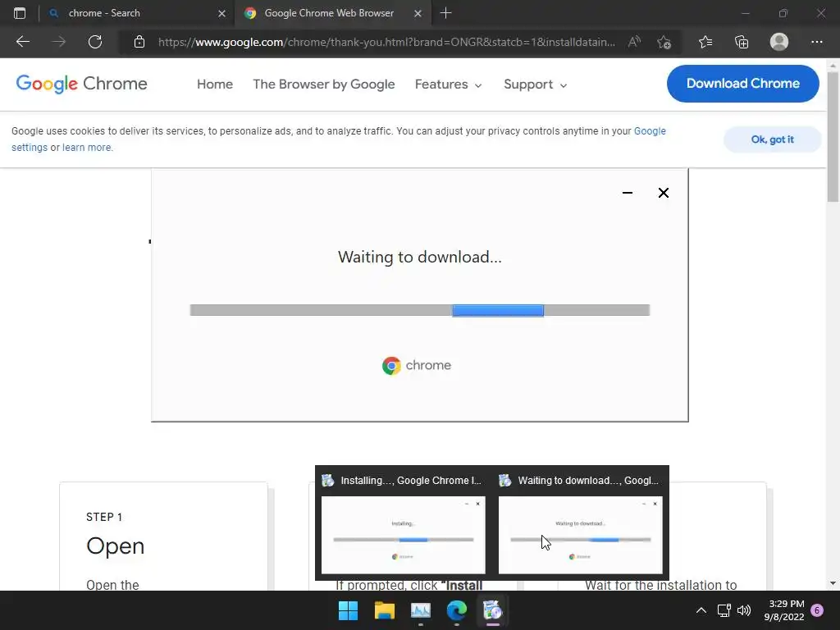Screen dimensions: 840x630
Task: Click the STEP 1 label text
Action: [104, 517]
